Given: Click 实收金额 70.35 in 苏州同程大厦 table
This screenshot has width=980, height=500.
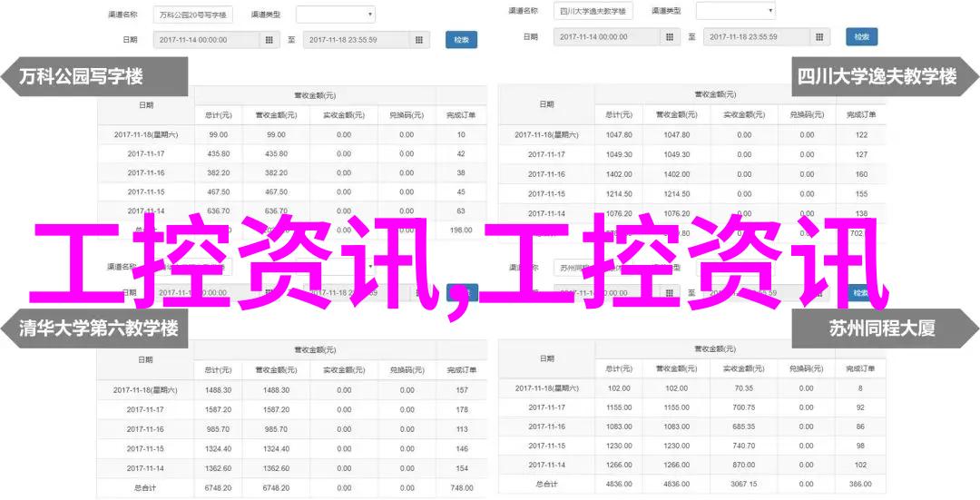Looking at the screenshot, I should (x=744, y=388).
